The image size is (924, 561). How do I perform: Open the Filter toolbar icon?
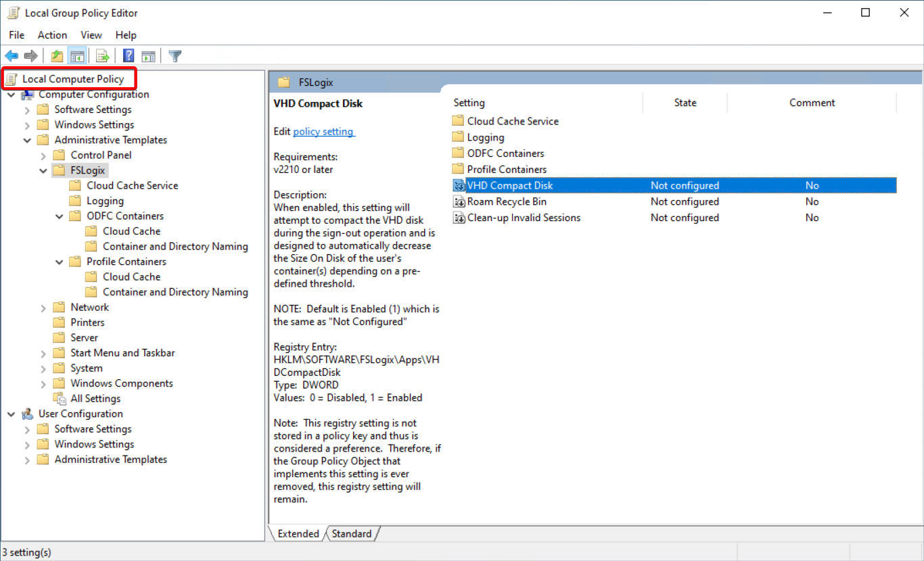175,55
